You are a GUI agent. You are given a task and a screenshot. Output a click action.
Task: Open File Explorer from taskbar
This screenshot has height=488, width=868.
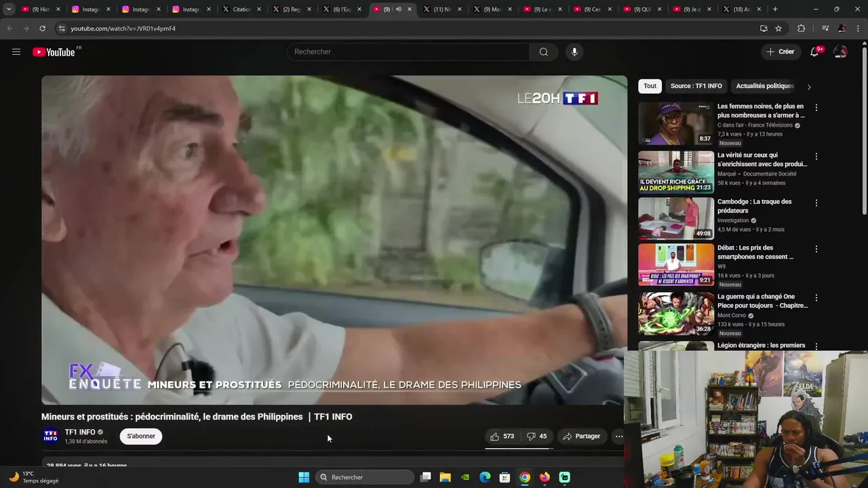pyautogui.click(x=446, y=477)
